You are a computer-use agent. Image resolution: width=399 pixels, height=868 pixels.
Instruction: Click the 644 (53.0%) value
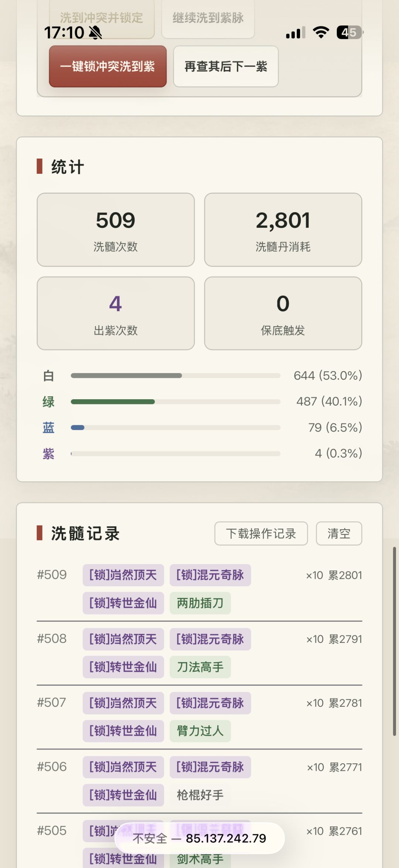328,376
